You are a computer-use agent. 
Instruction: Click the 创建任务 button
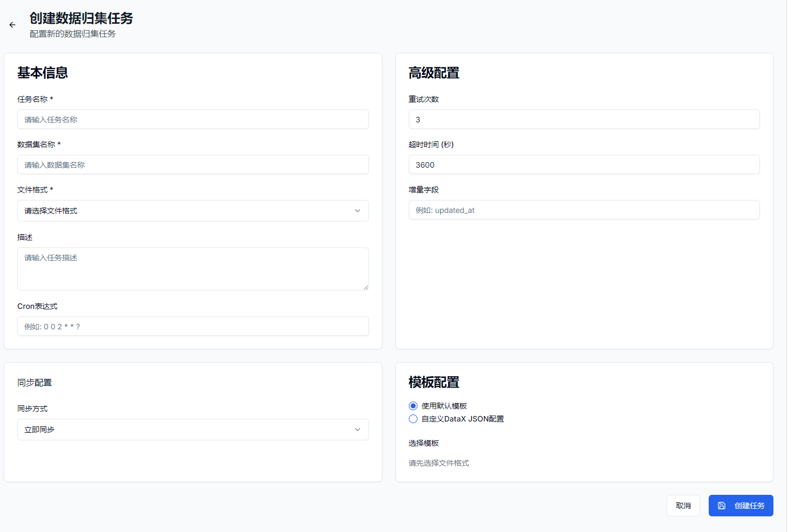[741, 506]
